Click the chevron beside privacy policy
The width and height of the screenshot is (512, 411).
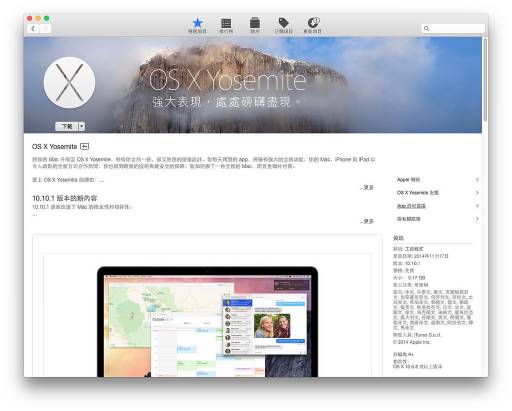(x=477, y=219)
